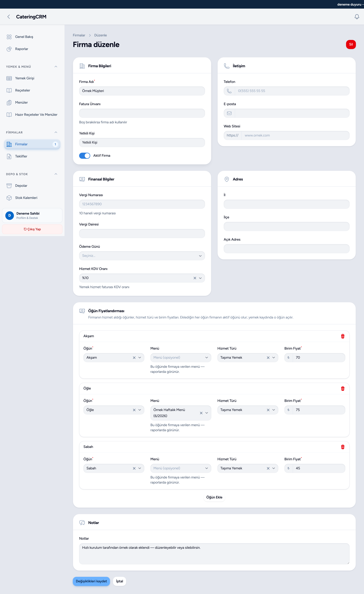Click the Çıkış Yap button
This screenshot has width=364, height=594.
coord(32,229)
